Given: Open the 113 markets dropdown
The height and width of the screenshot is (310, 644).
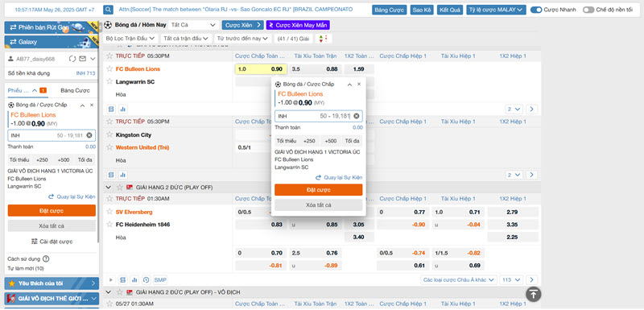Looking at the screenshot, I should [511, 279].
